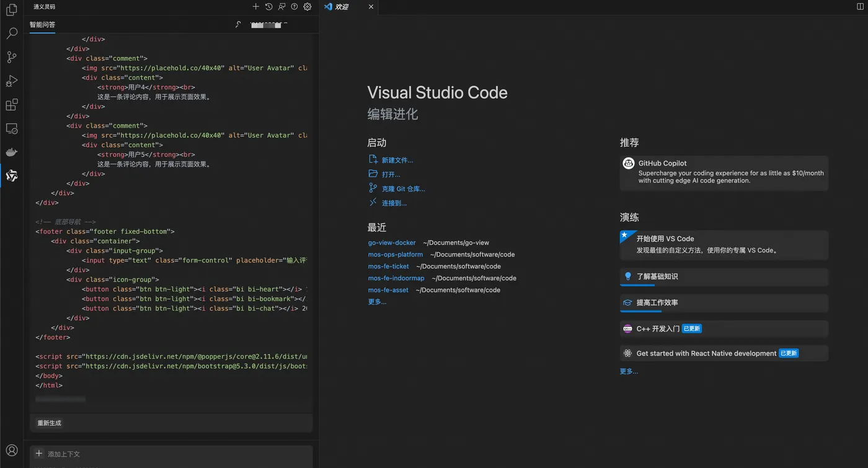Click the popperjs script code line

click(x=171, y=356)
